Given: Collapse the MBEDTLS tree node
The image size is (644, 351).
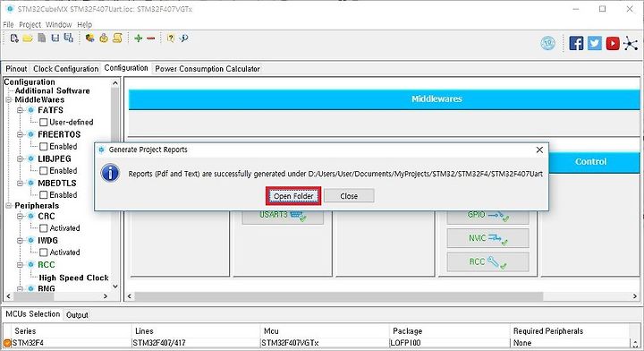Looking at the screenshot, I should [20, 183].
